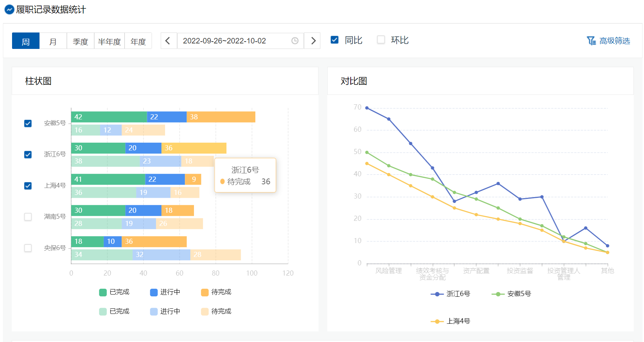Screen dimensions: 644x342
Task: Uncheck the 安徽5号 checkbox
Action: pyautogui.click(x=28, y=123)
